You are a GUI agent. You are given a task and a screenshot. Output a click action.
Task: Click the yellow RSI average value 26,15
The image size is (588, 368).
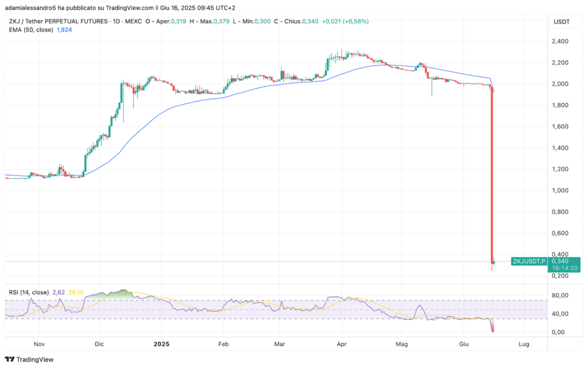[76, 292]
